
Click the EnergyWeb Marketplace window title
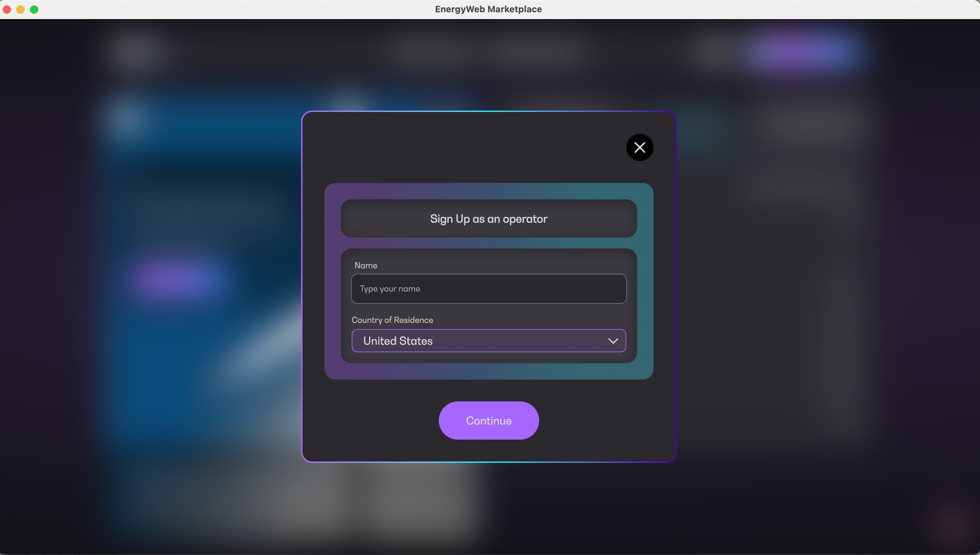[x=488, y=9]
